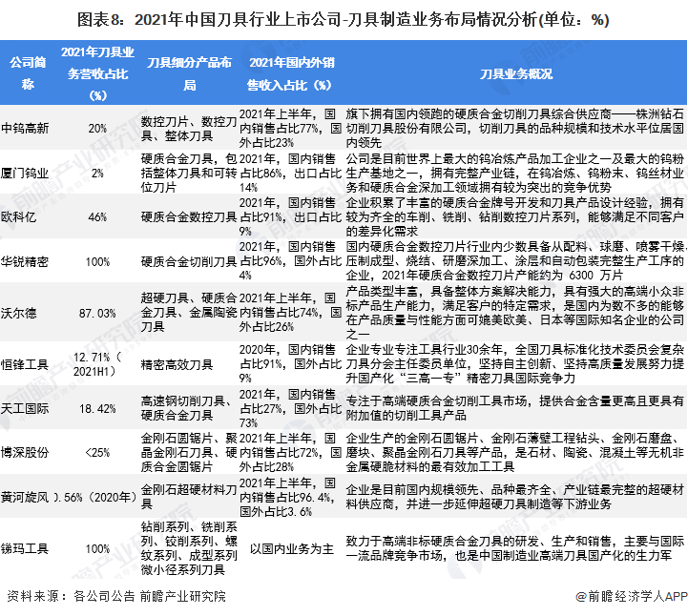Click the '刀具业务概况' column header
Screen dimensions: 688x616
pos(516,73)
